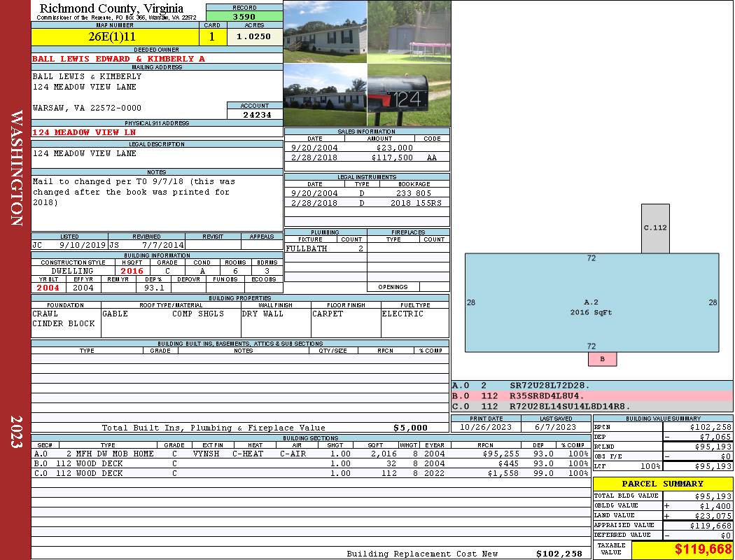Select the DRY WALL wall finish

tap(262, 314)
